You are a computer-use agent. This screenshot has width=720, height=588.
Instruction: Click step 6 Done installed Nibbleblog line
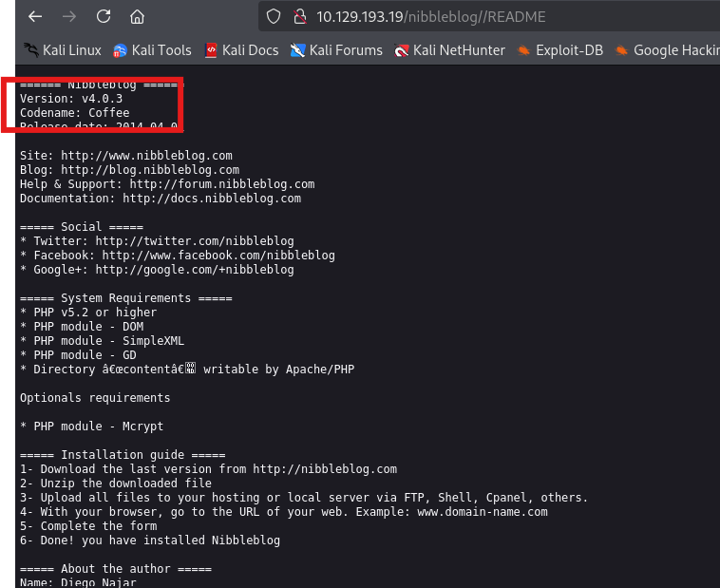150,540
